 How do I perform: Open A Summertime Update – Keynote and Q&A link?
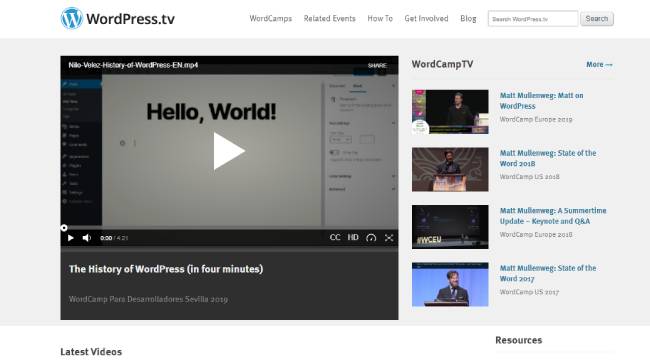[x=553, y=216]
